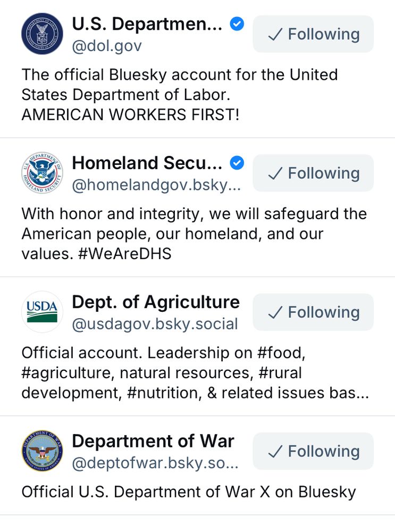Toggle Following for Homeland Security
The image size is (395, 532).
click(313, 173)
